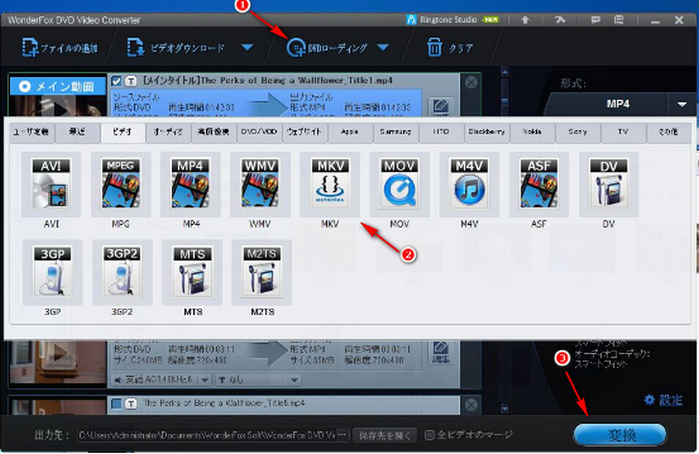Screen dimensions: 699x454
Task: Select the MOV QuickTime format icon
Action: click(399, 184)
